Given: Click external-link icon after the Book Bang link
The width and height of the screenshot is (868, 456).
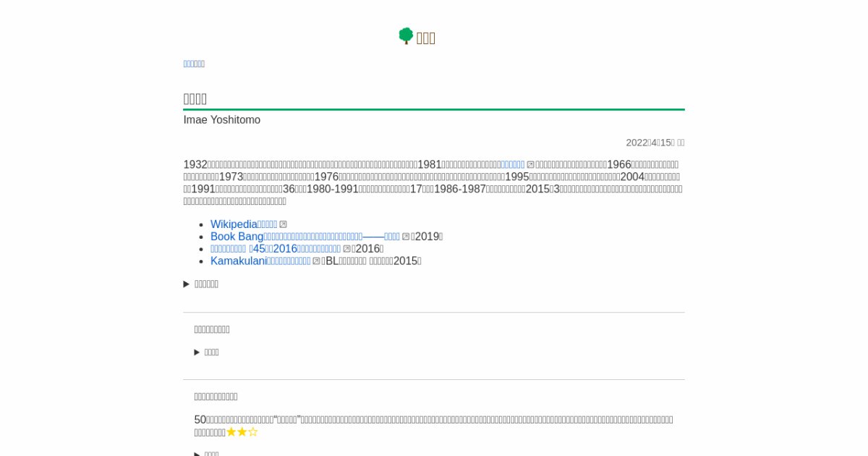Looking at the screenshot, I should (x=406, y=237).
